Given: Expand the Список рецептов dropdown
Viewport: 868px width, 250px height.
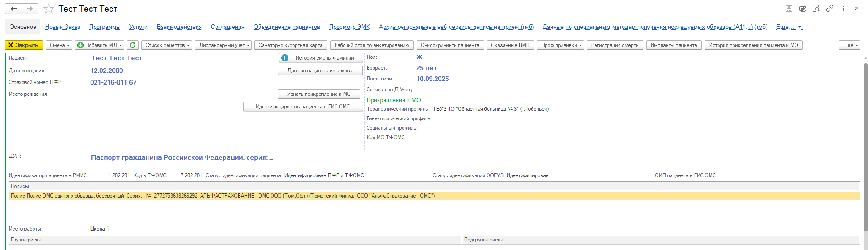Looking at the screenshot, I should point(167,45).
